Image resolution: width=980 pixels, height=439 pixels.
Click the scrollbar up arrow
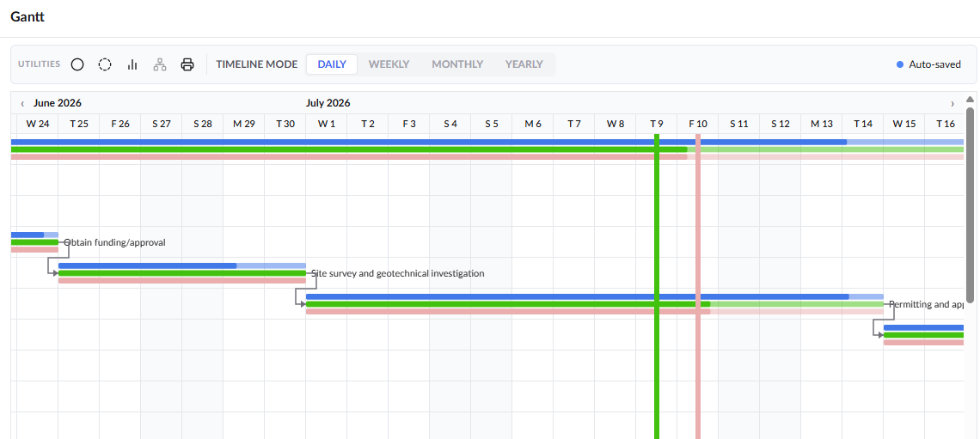pos(970,100)
